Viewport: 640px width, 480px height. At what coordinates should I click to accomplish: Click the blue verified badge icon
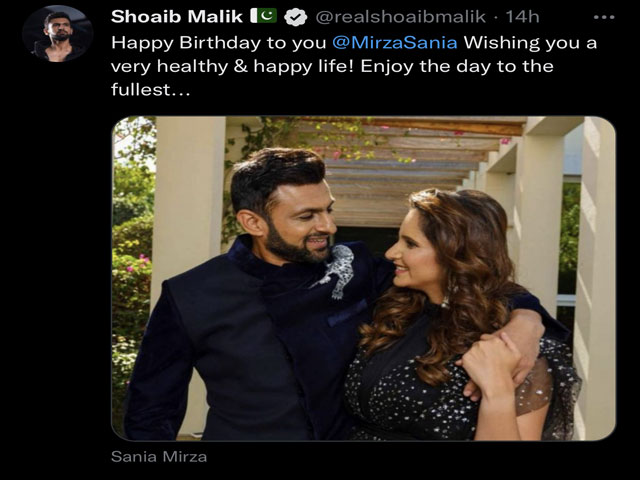point(296,18)
